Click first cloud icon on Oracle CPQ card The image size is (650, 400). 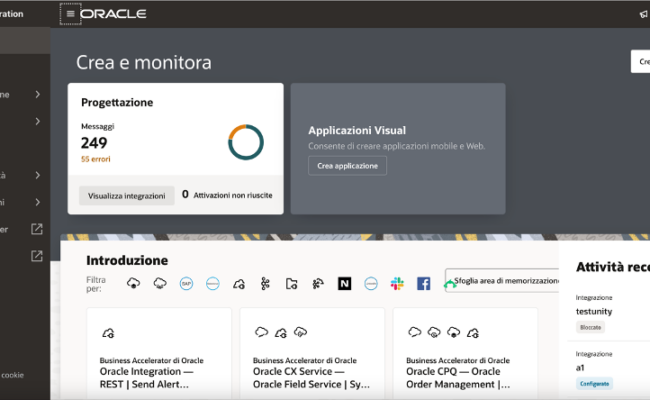(x=415, y=332)
